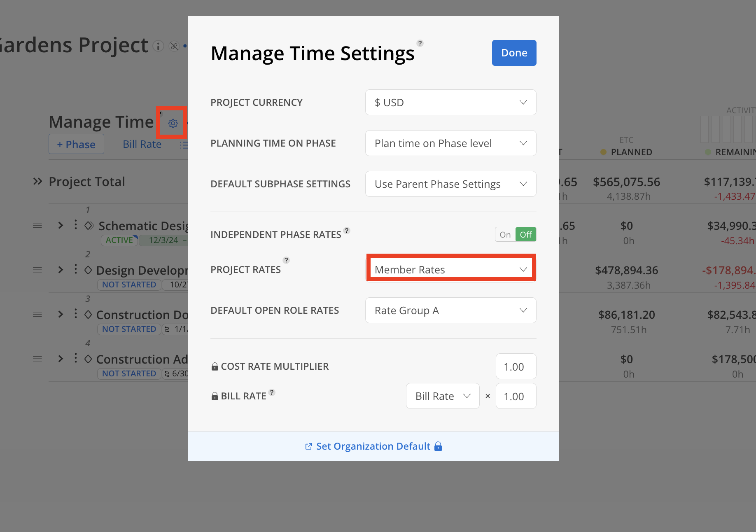Image resolution: width=756 pixels, height=532 pixels.
Task: Click the Cost Rate Multiplier input field
Action: (x=516, y=366)
